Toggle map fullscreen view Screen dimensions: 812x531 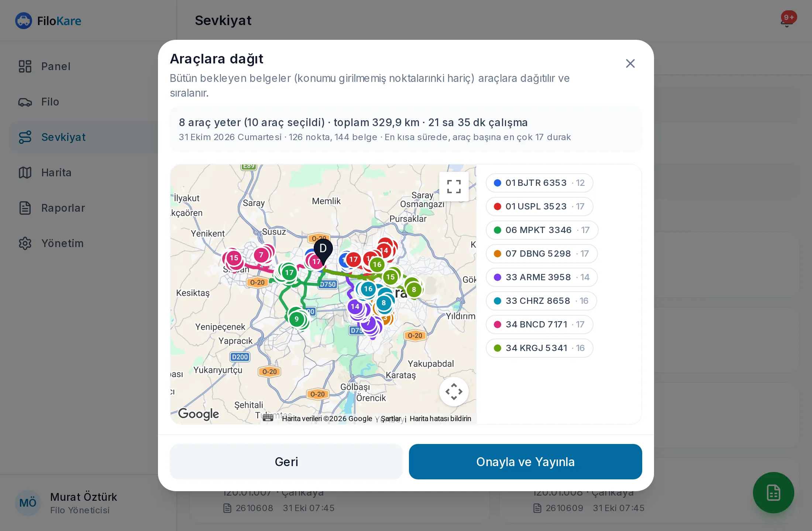pos(454,187)
